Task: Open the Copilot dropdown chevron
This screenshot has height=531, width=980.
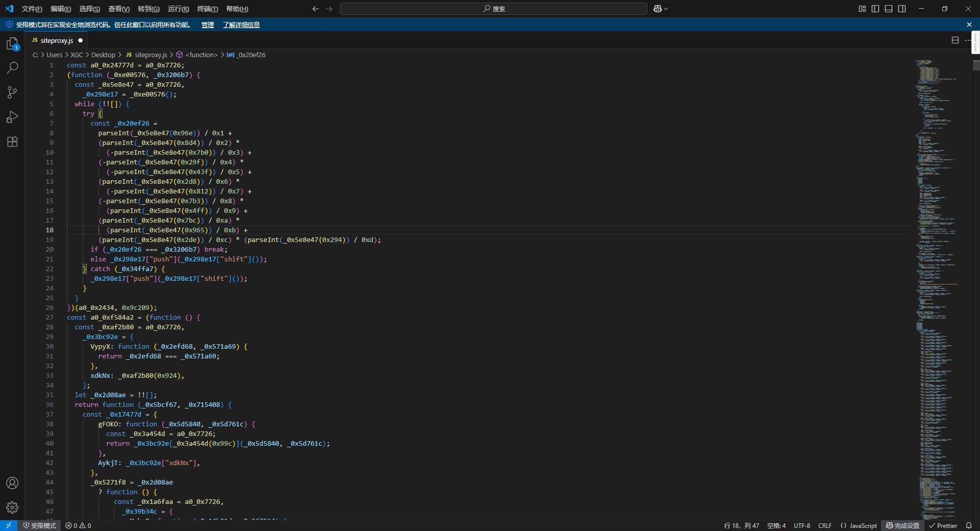Action: pyautogui.click(x=666, y=9)
